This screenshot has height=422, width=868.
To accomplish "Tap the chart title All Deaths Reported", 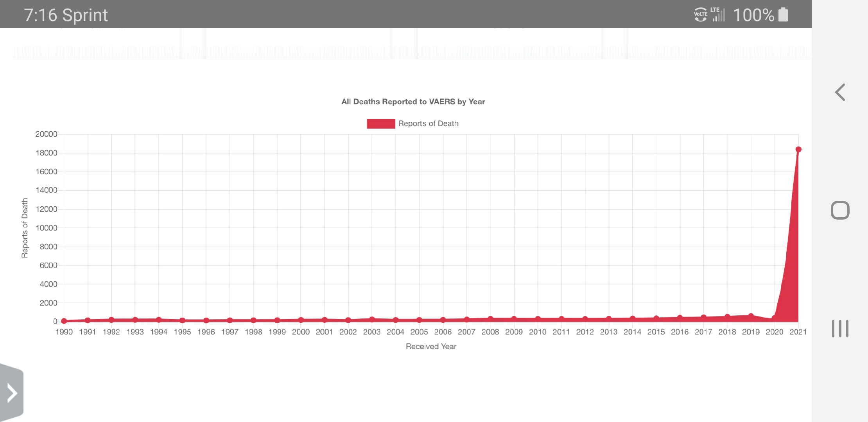I will coord(413,102).
